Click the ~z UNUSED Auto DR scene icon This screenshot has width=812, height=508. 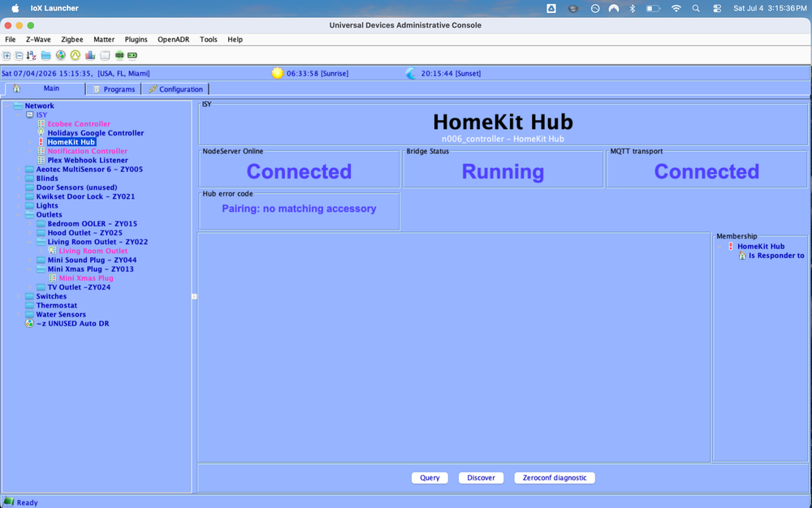29,323
